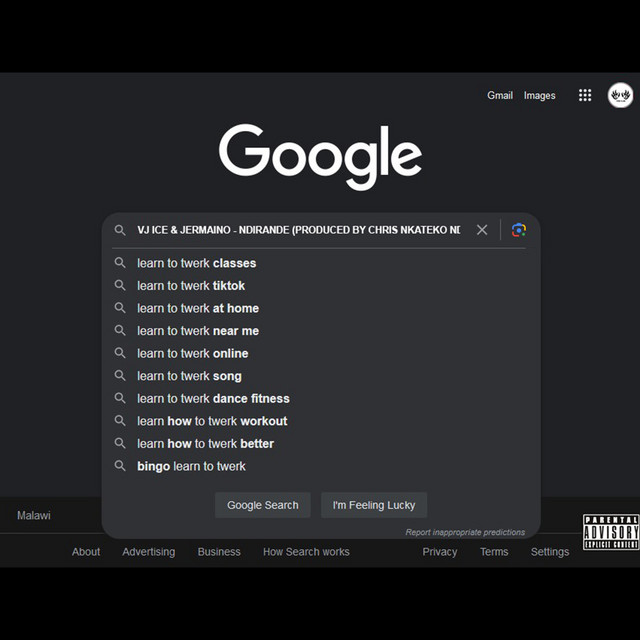Choose suggestion 'learn to twerk tiktok'
Viewport: 640px width, 640px height.
tap(191, 286)
